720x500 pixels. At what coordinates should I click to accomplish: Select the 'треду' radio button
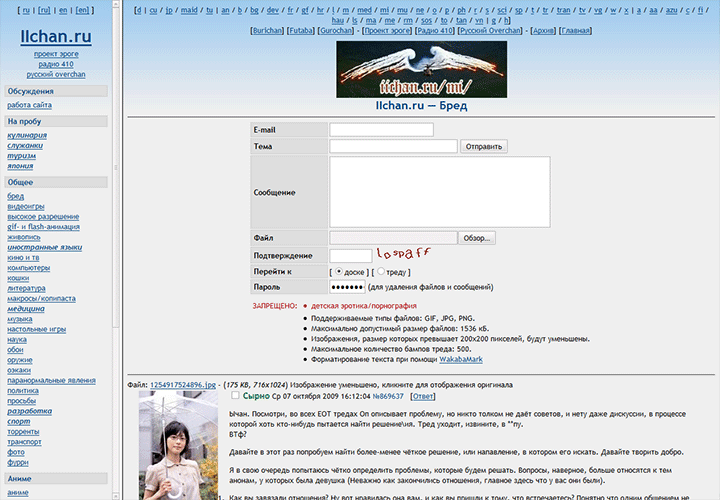[x=381, y=271]
